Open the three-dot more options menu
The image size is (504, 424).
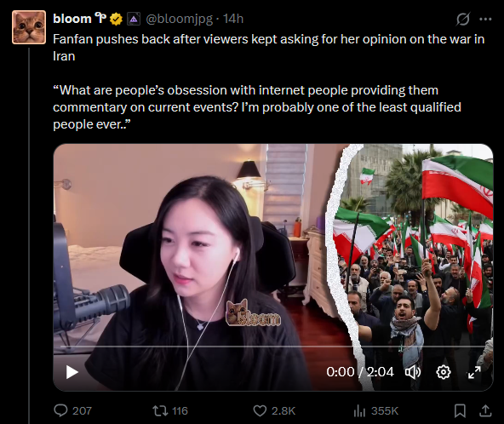(x=485, y=19)
